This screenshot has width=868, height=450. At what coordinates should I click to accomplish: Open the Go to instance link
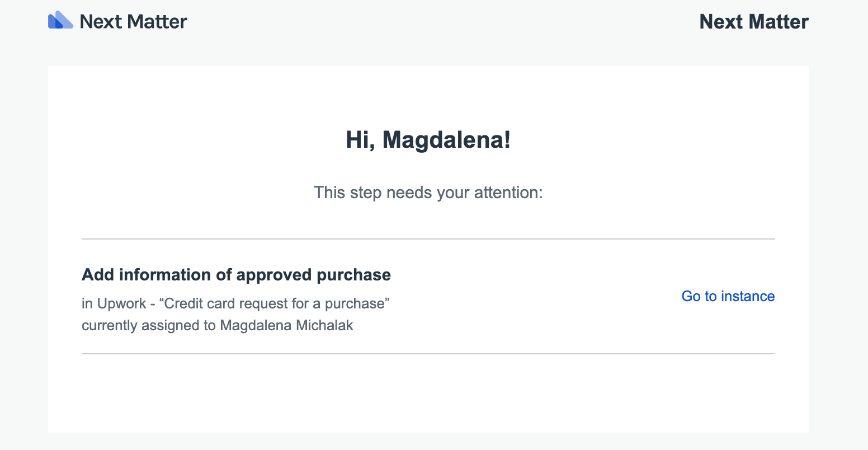tap(728, 296)
